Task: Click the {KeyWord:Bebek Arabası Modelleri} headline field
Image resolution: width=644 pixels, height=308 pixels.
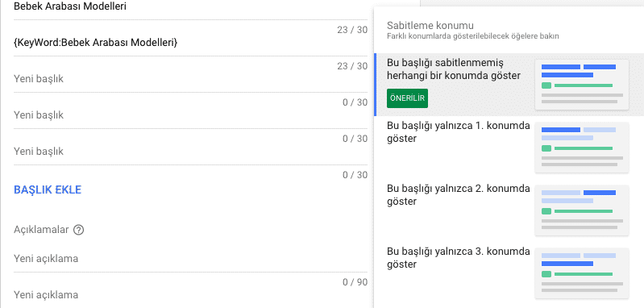Action: [x=190, y=42]
